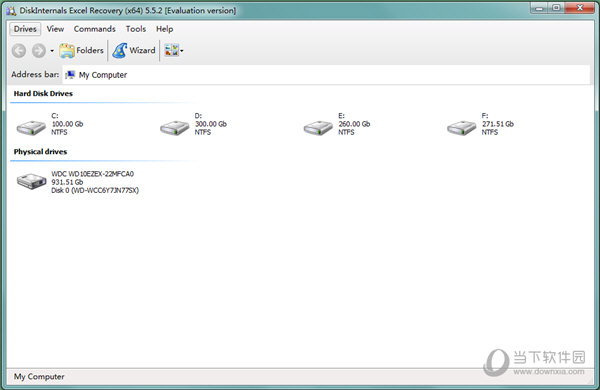This screenshot has width=600, height=390.
Task: Select the E: drive icon
Action: tap(318, 127)
